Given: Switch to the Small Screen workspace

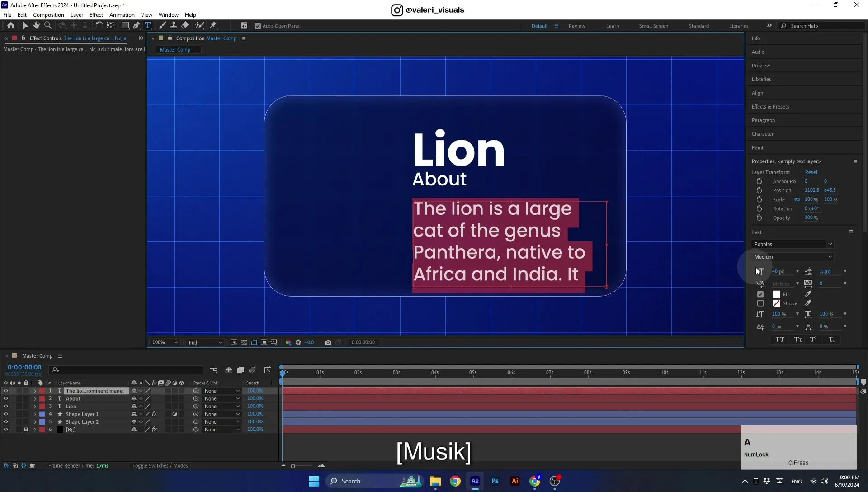Looking at the screenshot, I should coord(653,26).
